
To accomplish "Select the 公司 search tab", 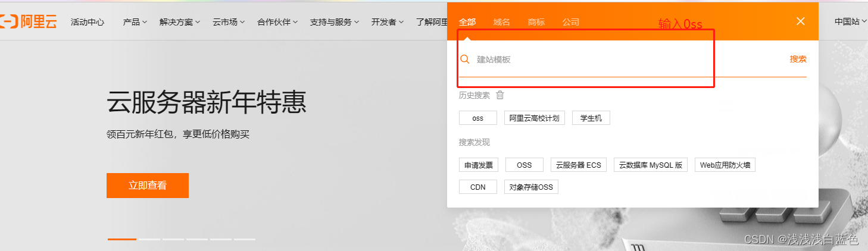I will pos(571,22).
